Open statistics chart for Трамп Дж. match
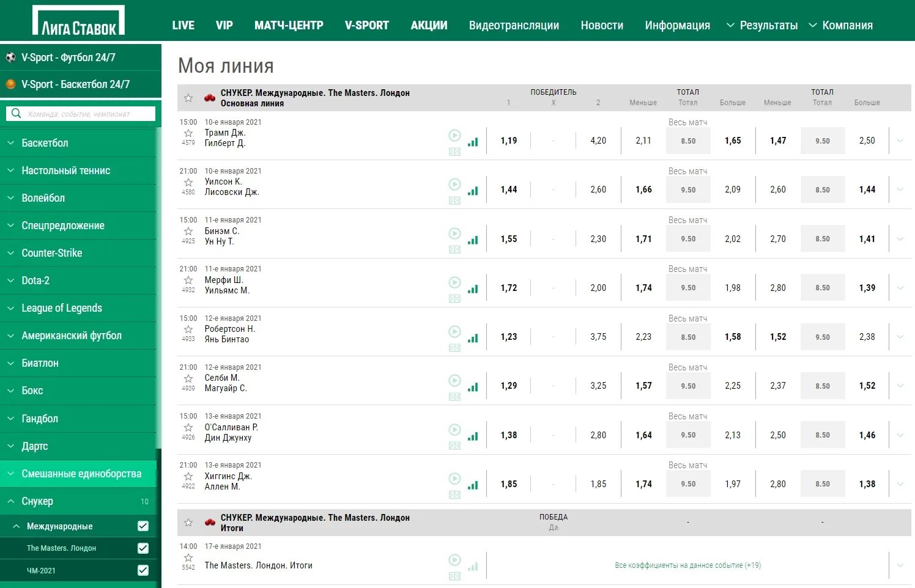Screen dimensions: 915x588 coord(473,142)
